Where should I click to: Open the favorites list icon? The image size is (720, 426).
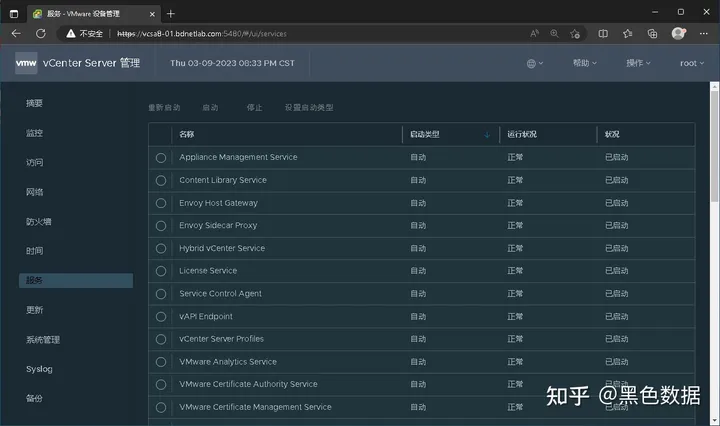click(x=628, y=34)
